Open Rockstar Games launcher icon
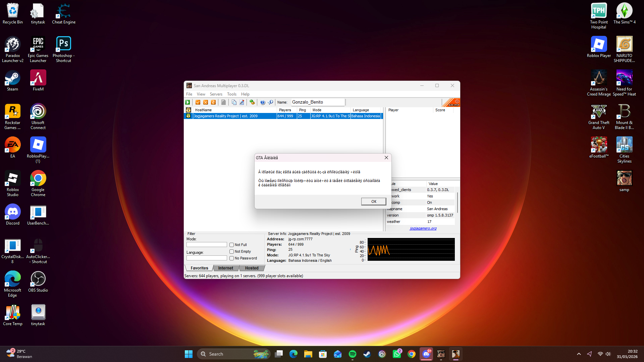644x362 pixels. [x=13, y=117]
